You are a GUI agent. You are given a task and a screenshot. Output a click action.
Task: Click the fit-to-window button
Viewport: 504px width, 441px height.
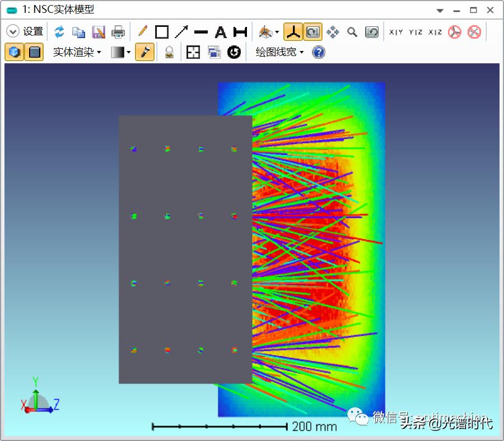[x=193, y=52]
